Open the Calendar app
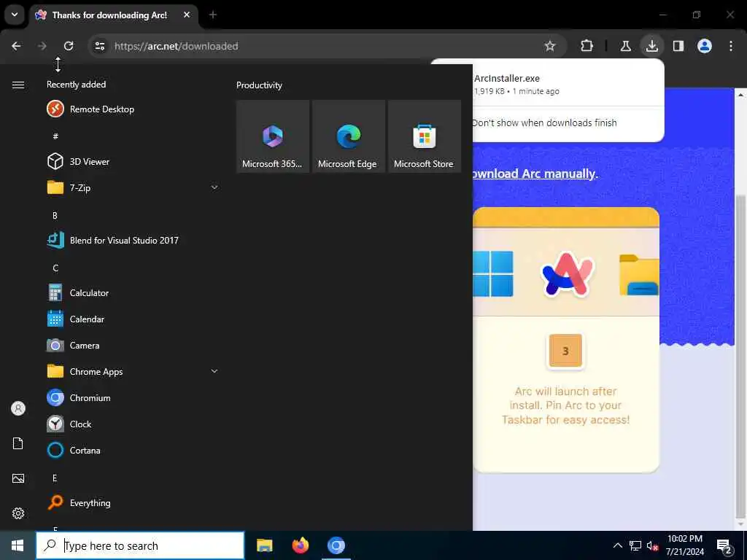This screenshot has height=560, width=747. pyautogui.click(x=133, y=319)
